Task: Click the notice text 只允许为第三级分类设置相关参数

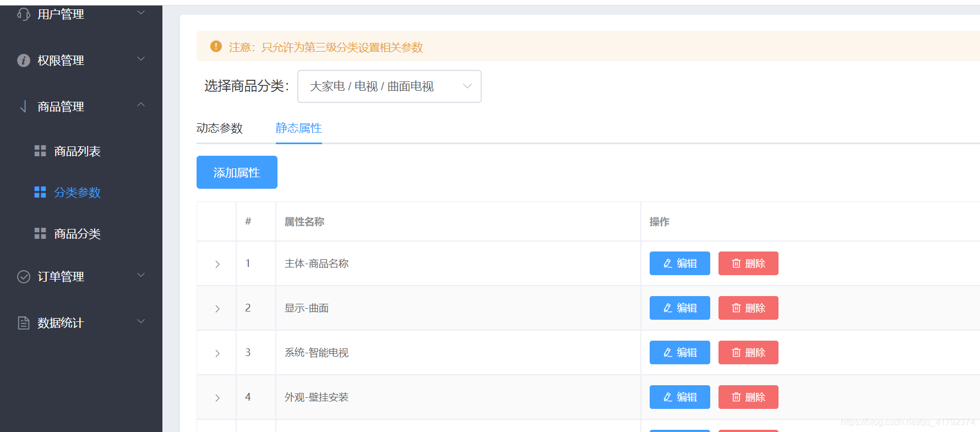Action: [342, 47]
